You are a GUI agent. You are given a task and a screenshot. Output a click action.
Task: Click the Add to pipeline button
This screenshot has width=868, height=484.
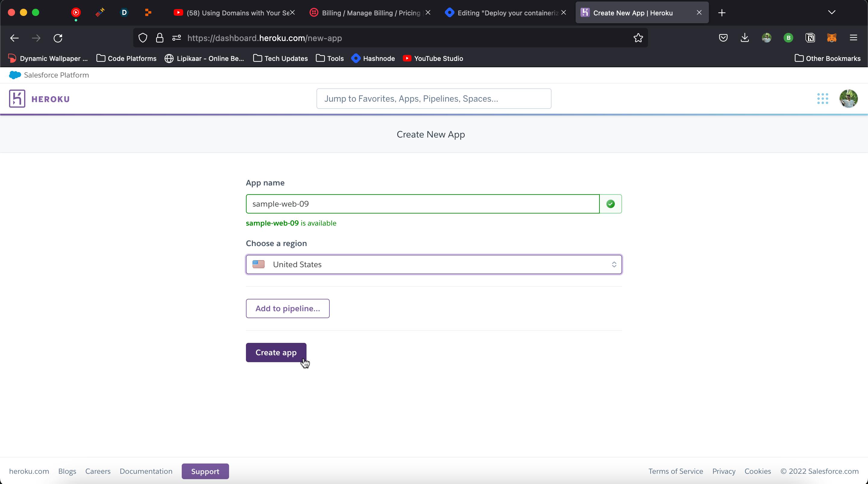[288, 308]
